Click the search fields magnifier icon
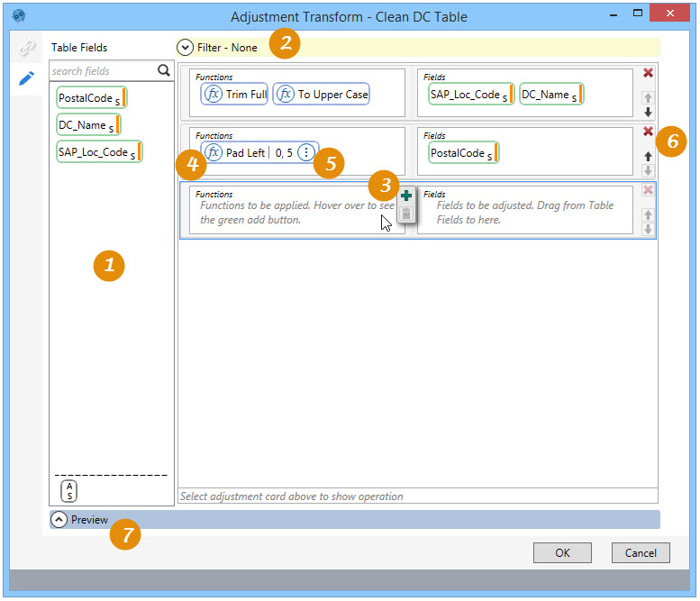 (x=163, y=70)
